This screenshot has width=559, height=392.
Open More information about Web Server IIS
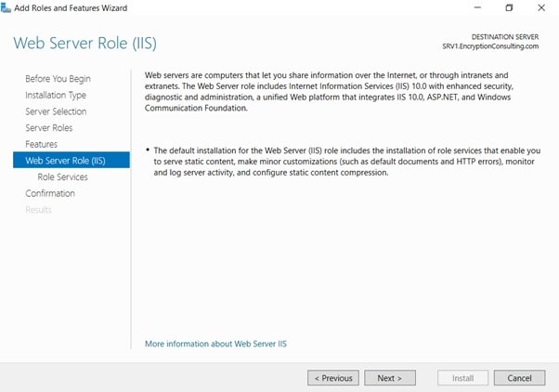[x=215, y=344]
